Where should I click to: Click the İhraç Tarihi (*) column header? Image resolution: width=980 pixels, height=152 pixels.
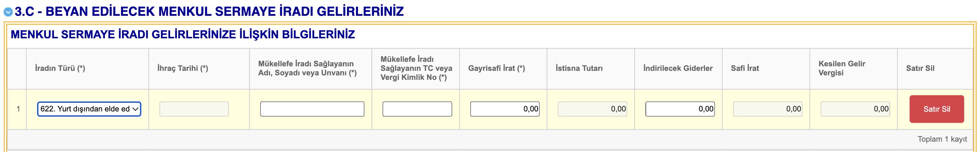[183, 68]
